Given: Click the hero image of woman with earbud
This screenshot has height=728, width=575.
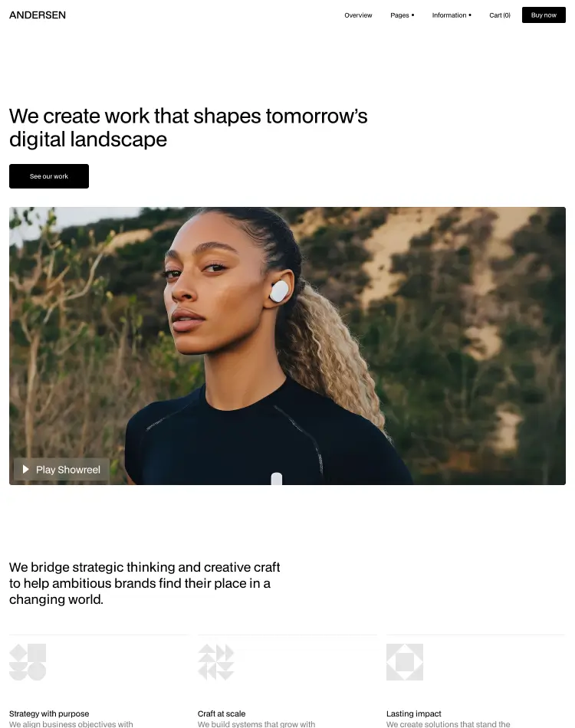Looking at the screenshot, I should (x=287, y=346).
